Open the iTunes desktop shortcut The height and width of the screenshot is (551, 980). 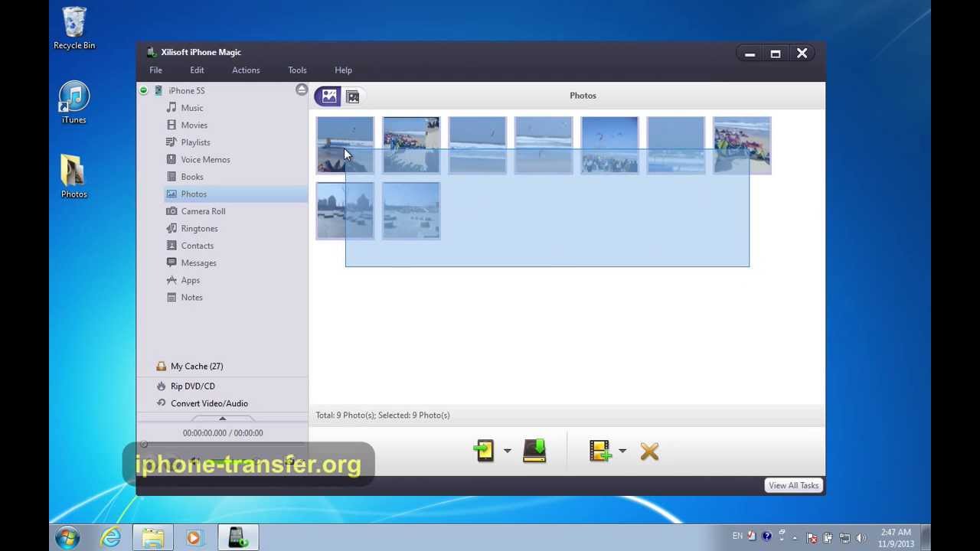point(74,102)
